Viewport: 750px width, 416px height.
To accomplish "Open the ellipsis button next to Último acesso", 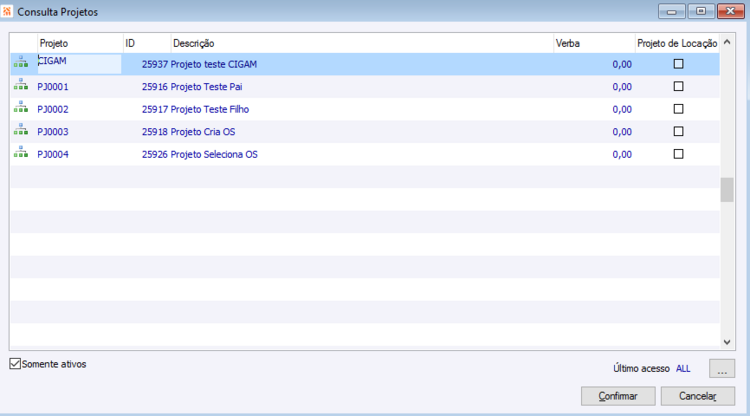I will (722, 369).
